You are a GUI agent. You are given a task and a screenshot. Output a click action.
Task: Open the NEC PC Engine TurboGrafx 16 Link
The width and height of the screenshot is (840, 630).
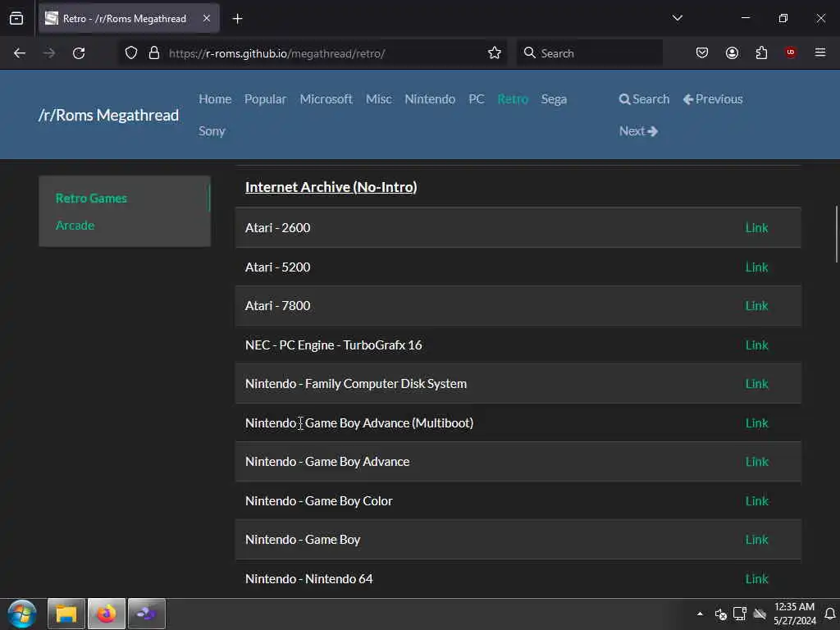point(756,345)
